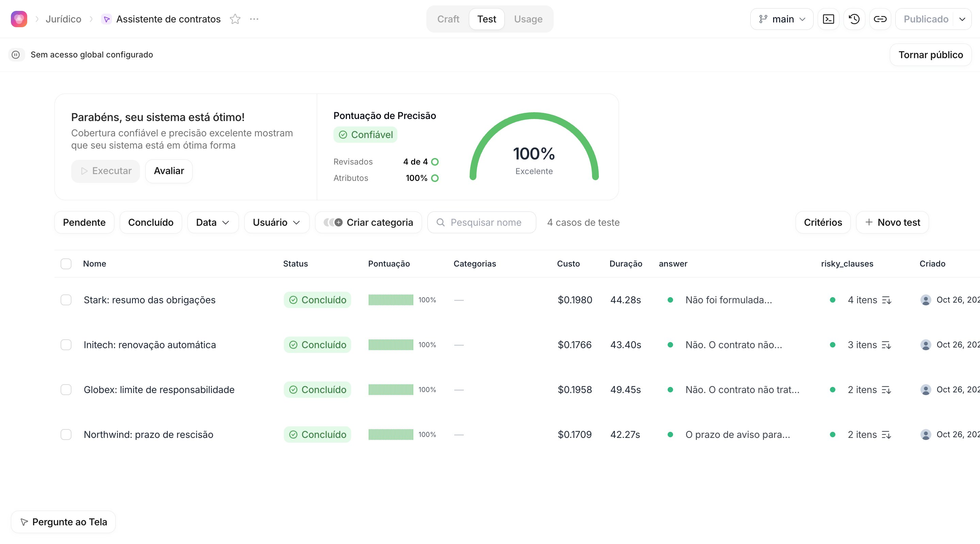Click the Confiável badge
The image size is (980, 544).
(x=365, y=135)
